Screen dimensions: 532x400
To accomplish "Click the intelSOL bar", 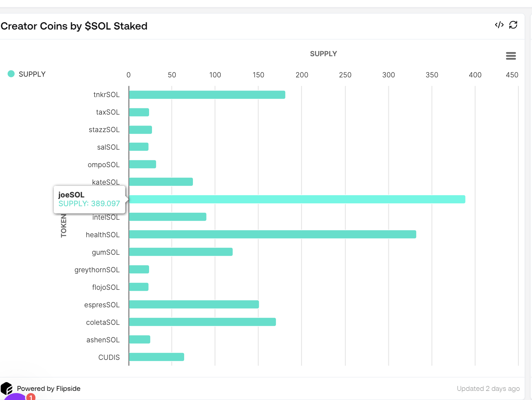I will pyautogui.click(x=167, y=217).
